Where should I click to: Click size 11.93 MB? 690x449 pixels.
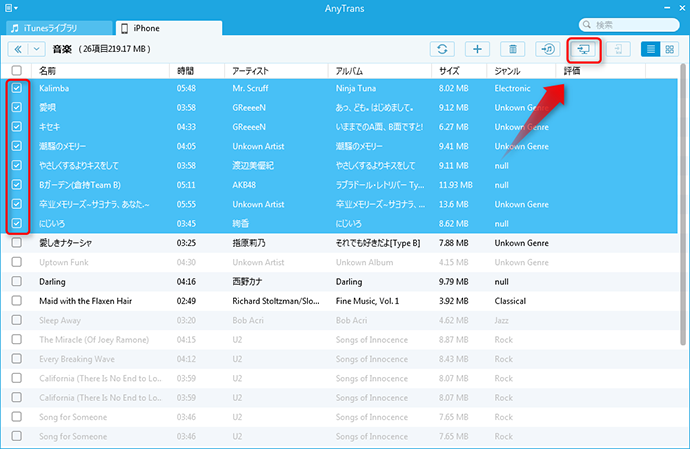(455, 185)
